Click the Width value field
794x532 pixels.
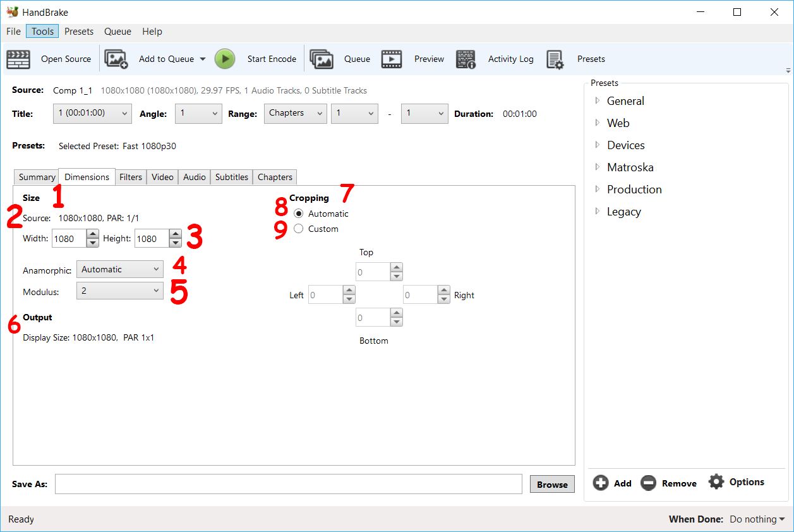click(69, 239)
